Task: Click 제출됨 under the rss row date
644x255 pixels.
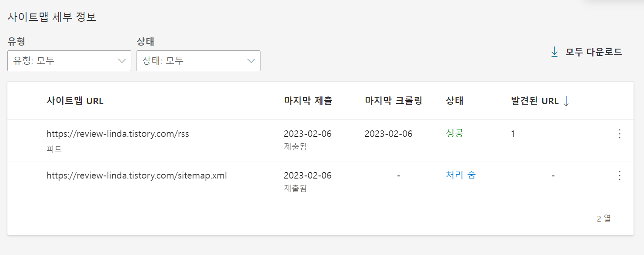Action: click(295, 147)
